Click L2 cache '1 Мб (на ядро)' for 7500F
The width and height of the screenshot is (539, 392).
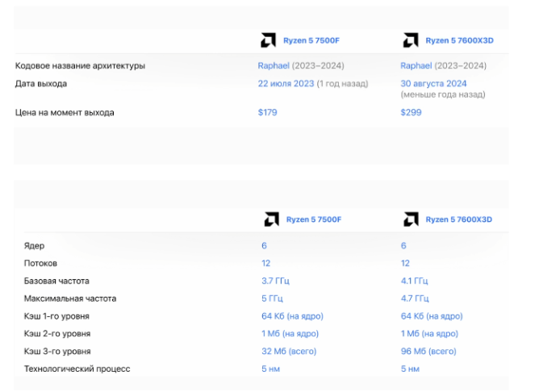point(290,334)
